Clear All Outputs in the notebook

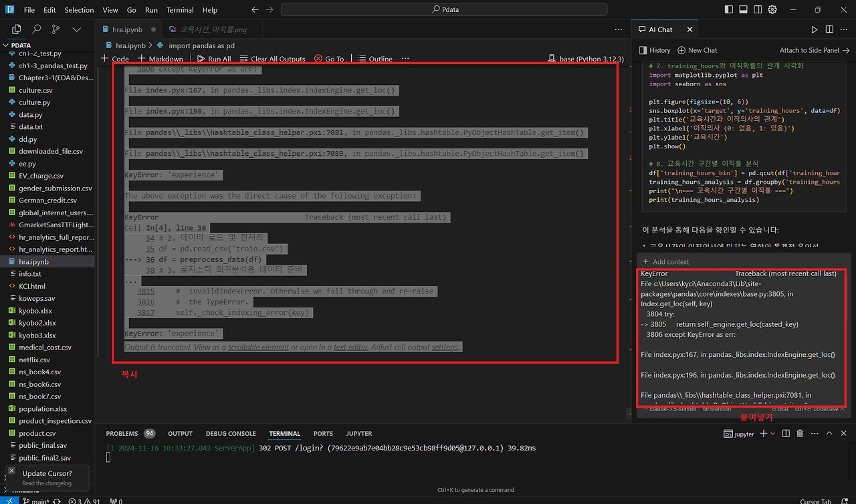[272, 59]
